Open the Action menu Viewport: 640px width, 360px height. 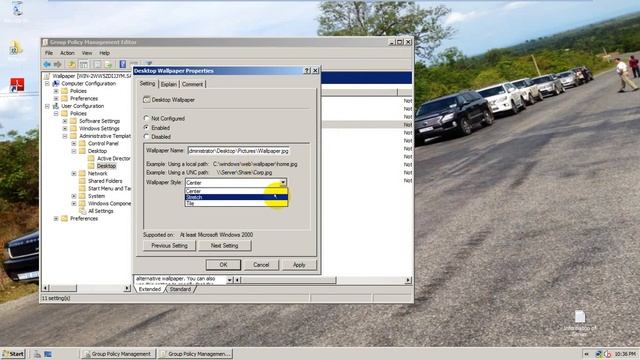point(67,53)
